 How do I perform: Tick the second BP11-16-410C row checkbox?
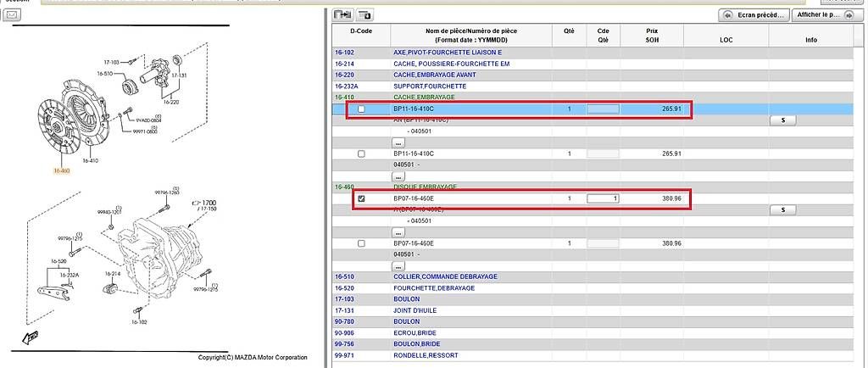click(x=362, y=153)
